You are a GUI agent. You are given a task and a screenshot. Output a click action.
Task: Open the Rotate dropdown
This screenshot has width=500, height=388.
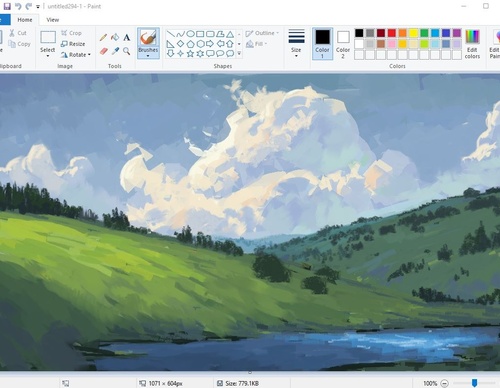[76, 55]
